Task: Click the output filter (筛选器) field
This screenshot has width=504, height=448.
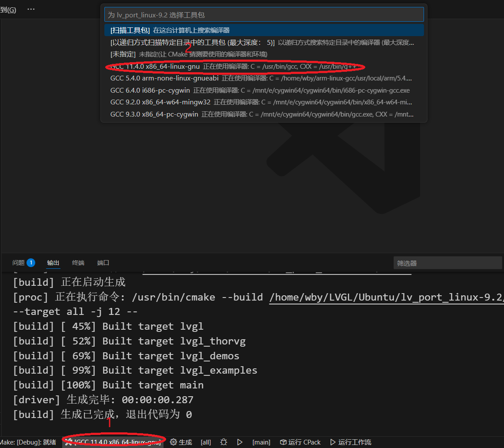Action: point(447,263)
